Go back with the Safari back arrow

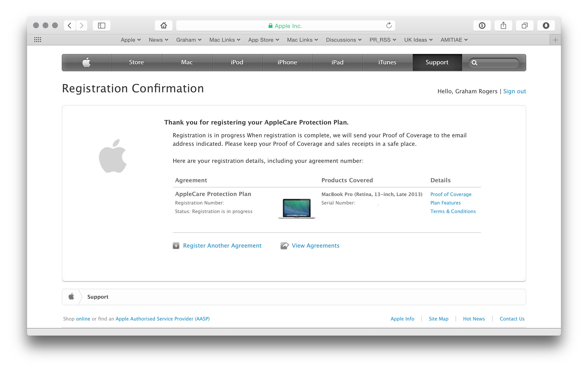coord(70,25)
